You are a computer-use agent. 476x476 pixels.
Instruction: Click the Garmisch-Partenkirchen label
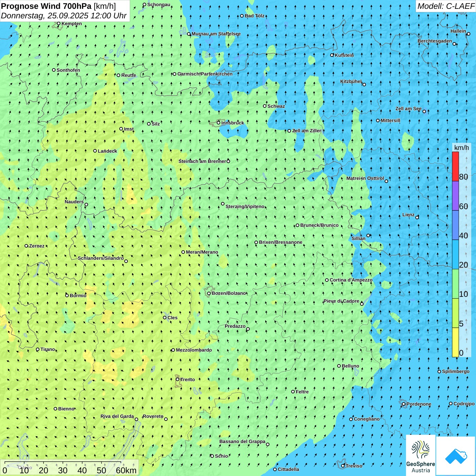(x=205, y=74)
